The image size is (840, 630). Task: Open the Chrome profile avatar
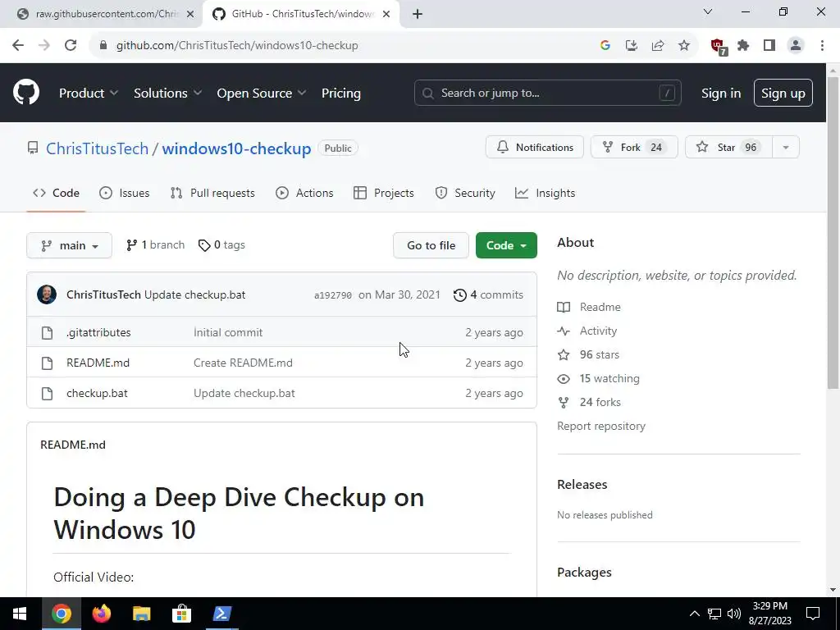[796, 45]
